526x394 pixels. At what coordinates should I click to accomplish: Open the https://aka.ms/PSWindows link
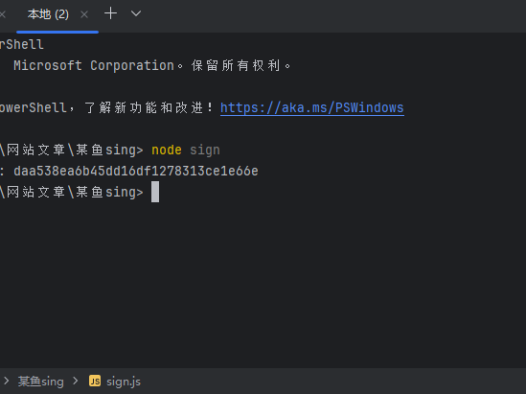tap(312, 108)
